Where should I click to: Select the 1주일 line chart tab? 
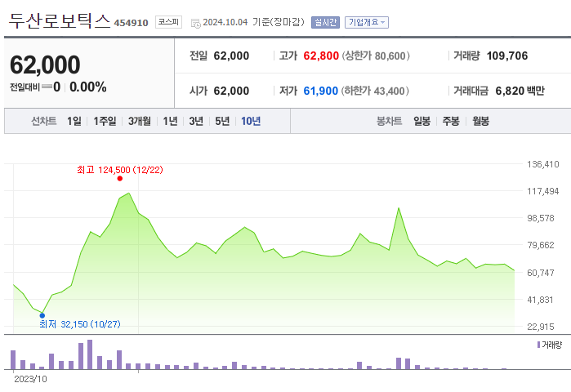(x=105, y=121)
